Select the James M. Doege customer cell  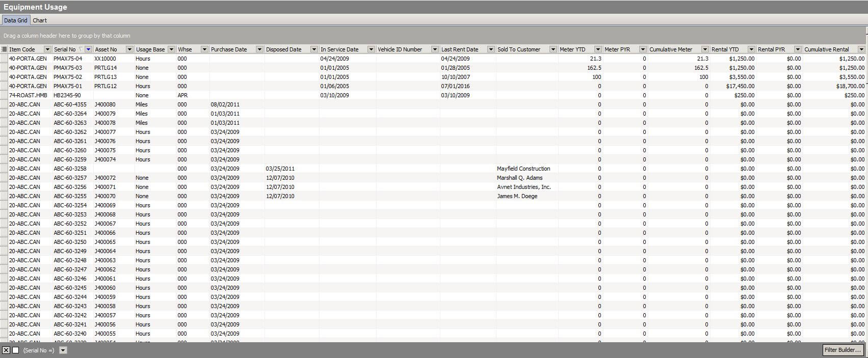pyautogui.click(x=527, y=196)
